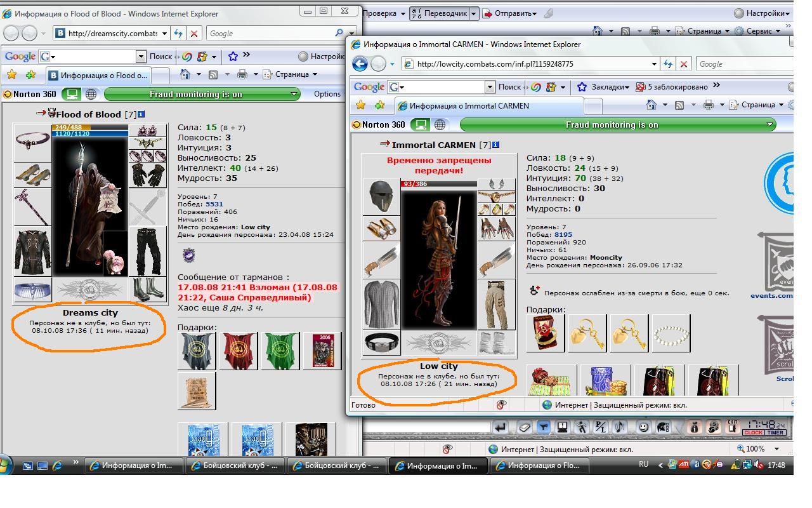Viewport: 812px width, 508px height.
Task: Open Сервис menu in back window
Action: click(x=757, y=30)
